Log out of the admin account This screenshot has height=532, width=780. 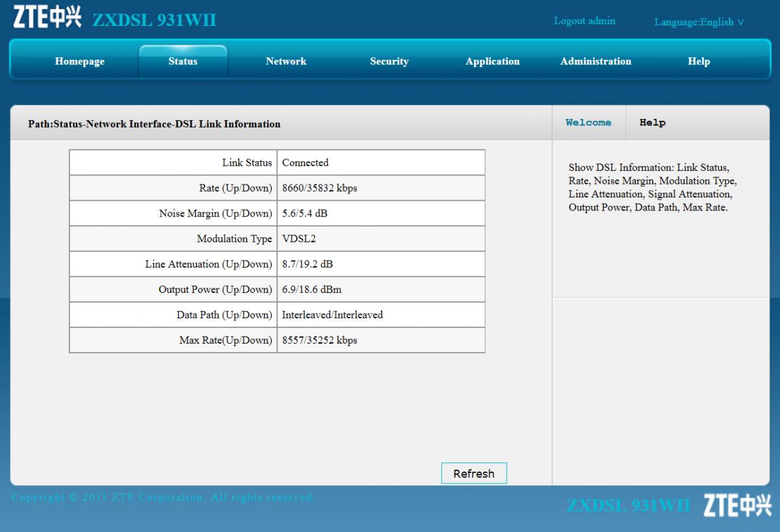click(x=584, y=21)
